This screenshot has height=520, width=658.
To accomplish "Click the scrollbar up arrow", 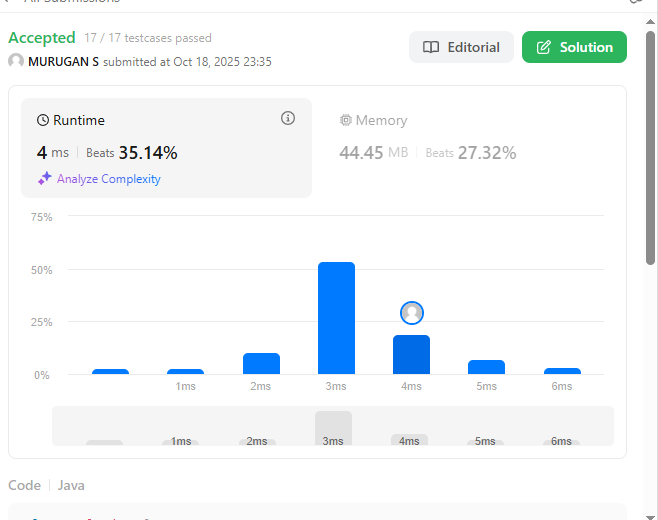I will point(650,22).
